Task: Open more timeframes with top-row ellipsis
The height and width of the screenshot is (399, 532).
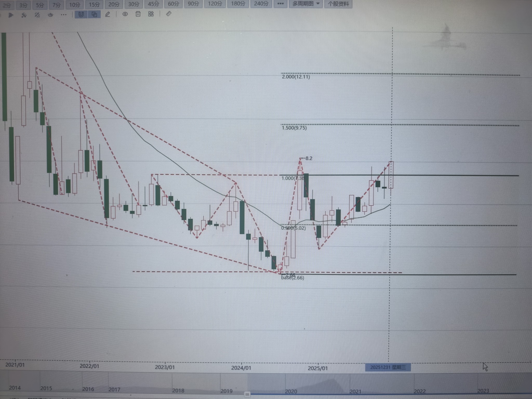Action: (280, 4)
